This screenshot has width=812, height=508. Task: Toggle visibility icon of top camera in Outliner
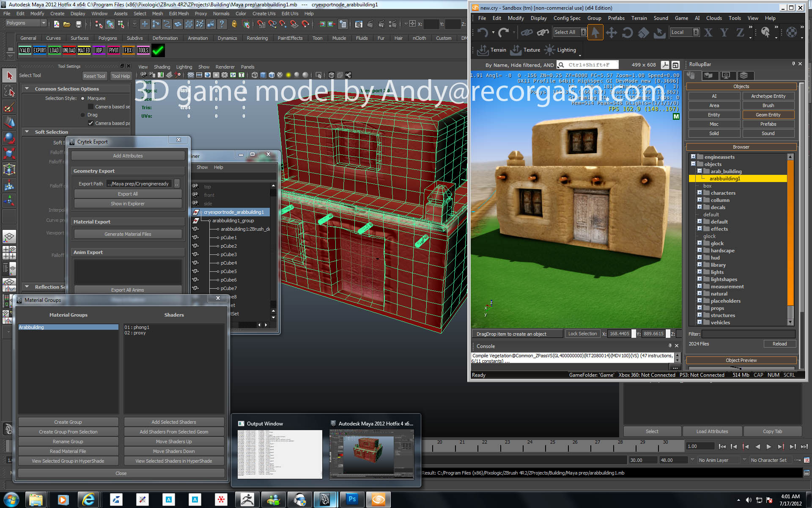pos(195,186)
